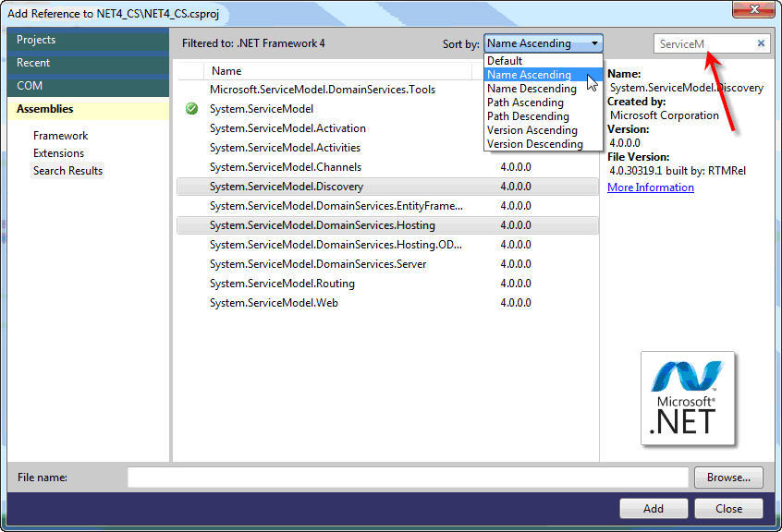Select the Assemblies tab
The width and height of the screenshot is (782, 532).
point(88,109)
